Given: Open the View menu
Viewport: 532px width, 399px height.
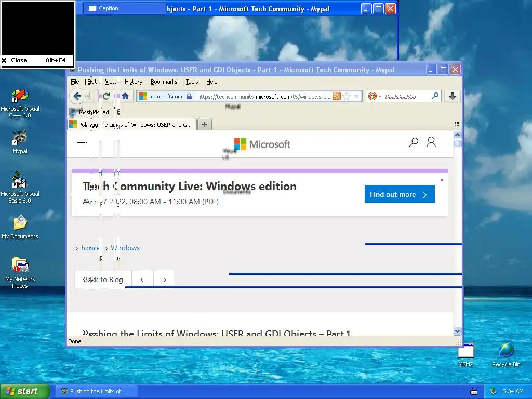Looking at the screenshot, I should point(111,82).
